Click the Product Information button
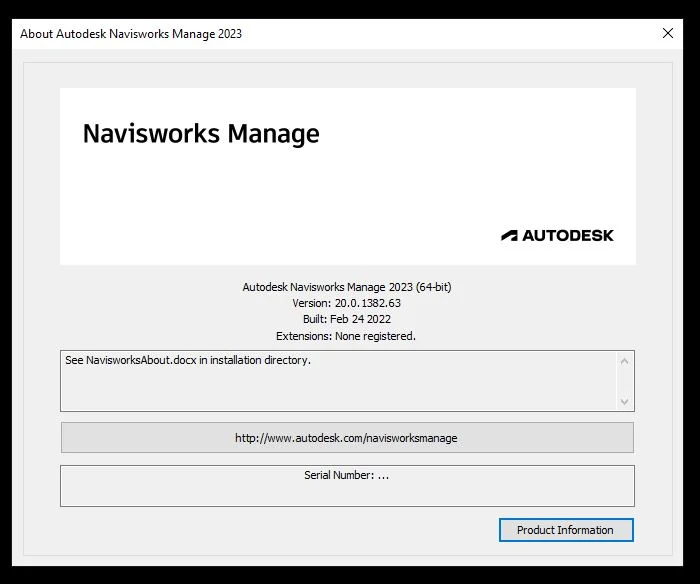Image resolution: width=700 pixels, height=584 pixels. pos(565,530)
